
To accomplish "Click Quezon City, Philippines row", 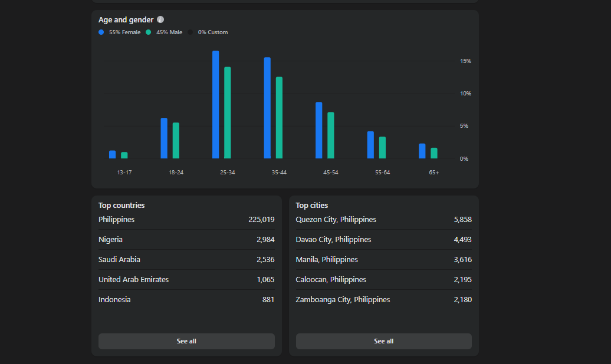I will coord(383,220).
